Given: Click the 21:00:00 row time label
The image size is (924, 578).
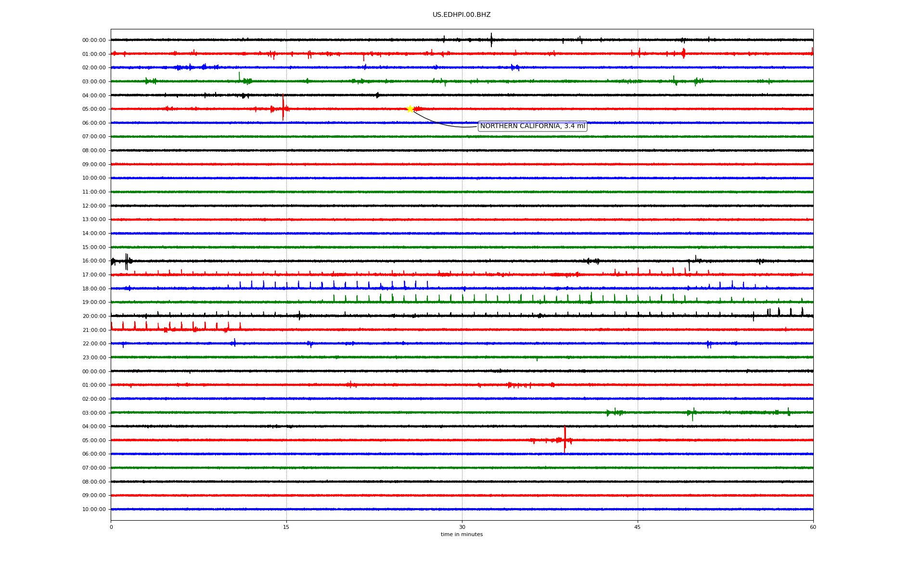Looking at the screenshot, I should pyautogui.click(x=94, y=330).
